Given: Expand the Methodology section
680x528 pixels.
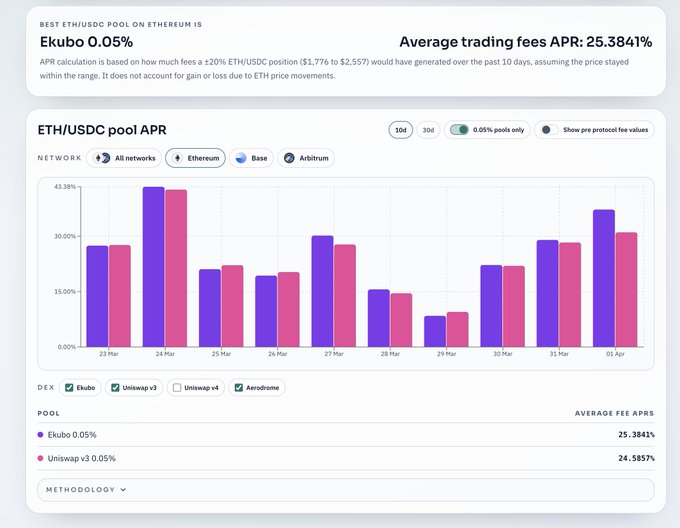Looking at the screenshot, I should (346, 490).
